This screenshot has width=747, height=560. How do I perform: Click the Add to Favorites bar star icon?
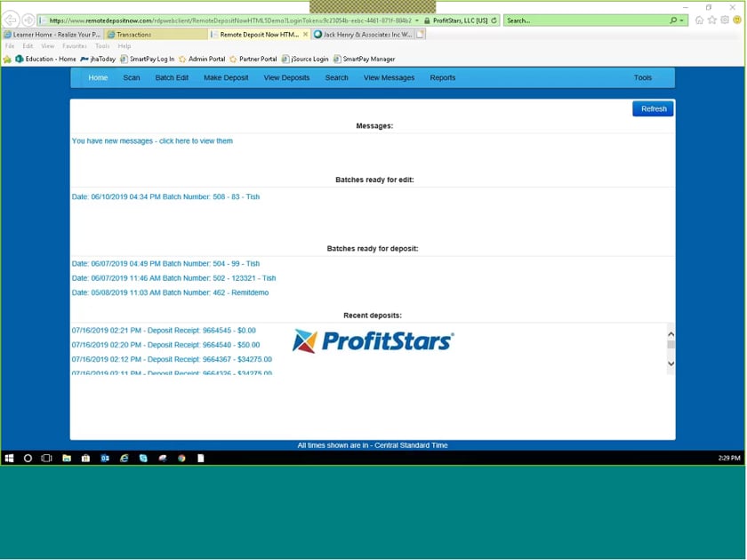point(7,59)
